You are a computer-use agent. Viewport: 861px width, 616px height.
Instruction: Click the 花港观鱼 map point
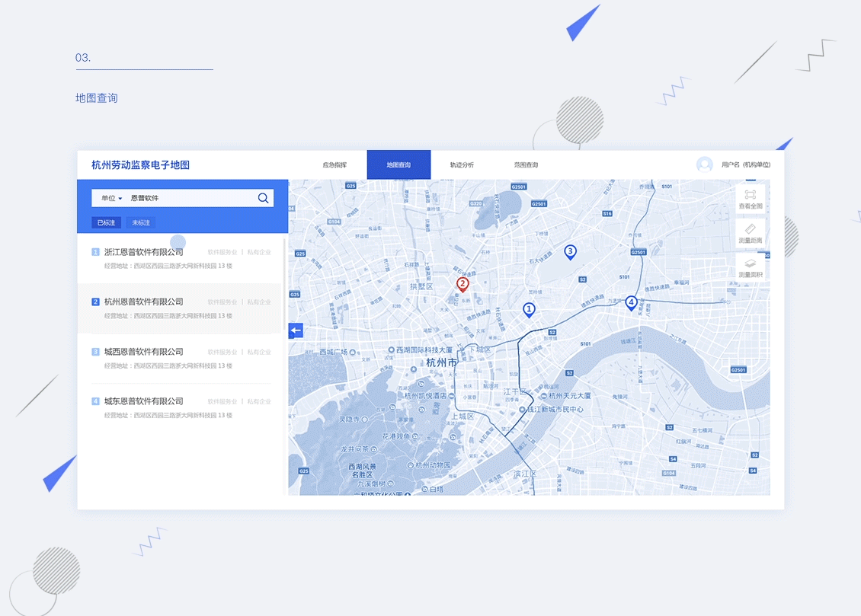click(x=400, y=436)
